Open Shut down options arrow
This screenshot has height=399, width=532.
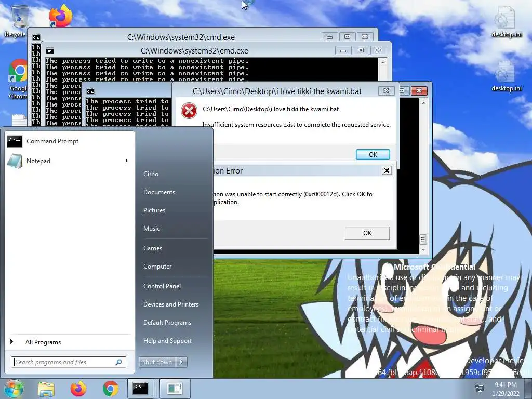[181, 362]
